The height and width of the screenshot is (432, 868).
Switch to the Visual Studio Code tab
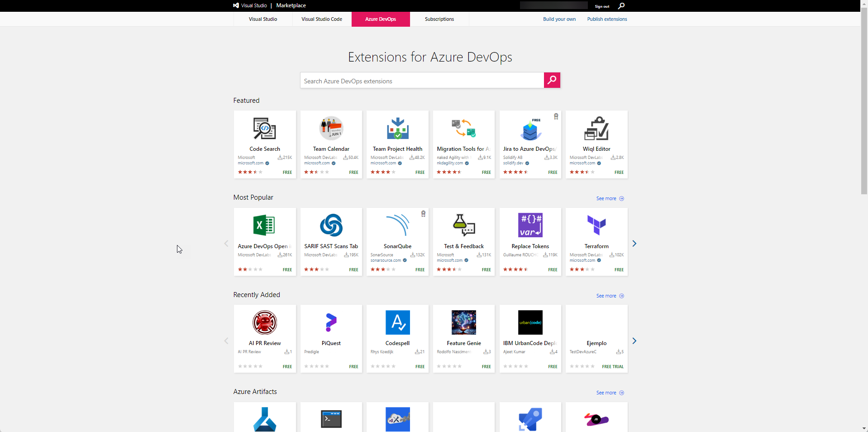[321, 19]
